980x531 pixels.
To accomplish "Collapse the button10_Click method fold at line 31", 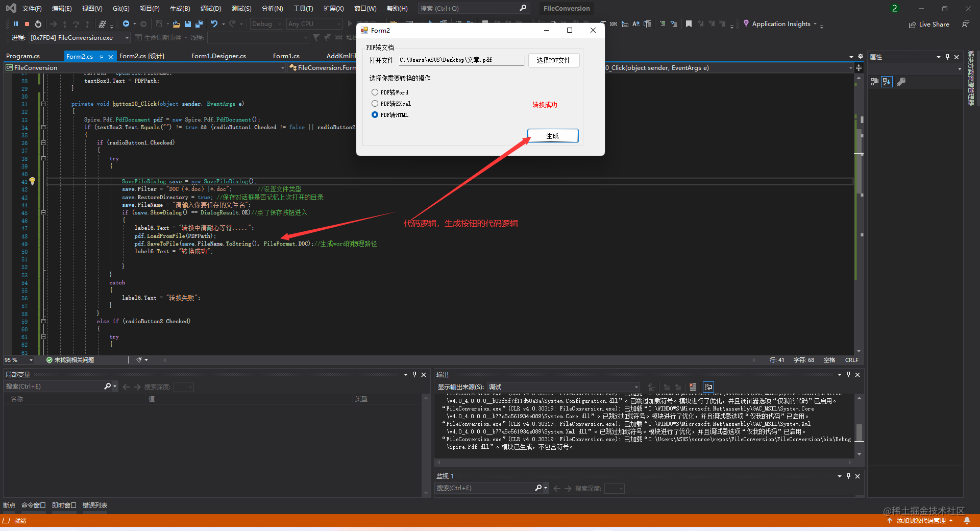I will click(43, 104).
